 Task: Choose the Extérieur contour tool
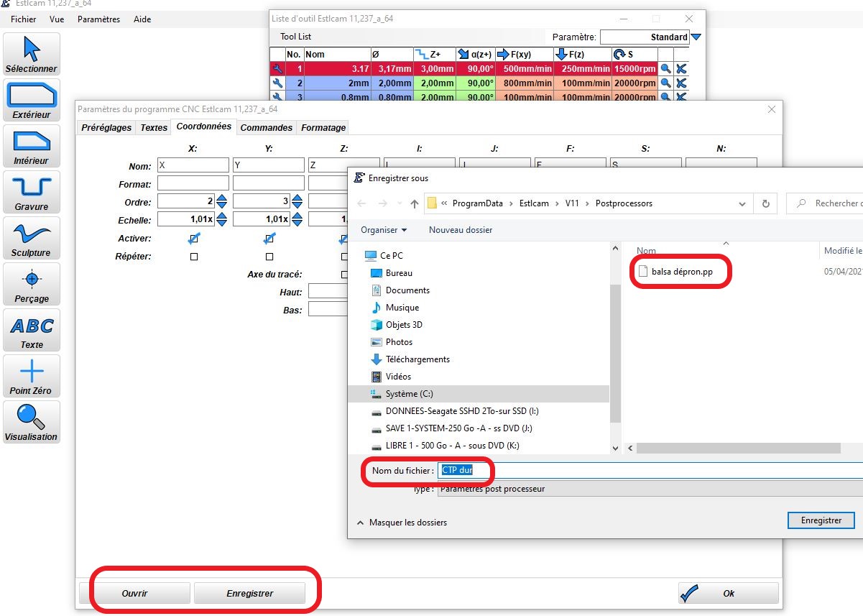click(x=32, y=100)
